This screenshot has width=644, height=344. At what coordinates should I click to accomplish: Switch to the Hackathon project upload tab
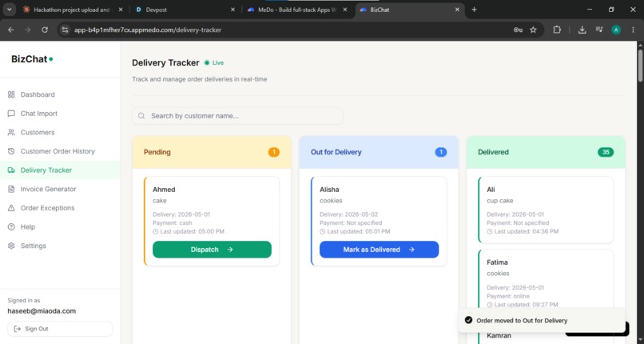[x=71, y=10]
